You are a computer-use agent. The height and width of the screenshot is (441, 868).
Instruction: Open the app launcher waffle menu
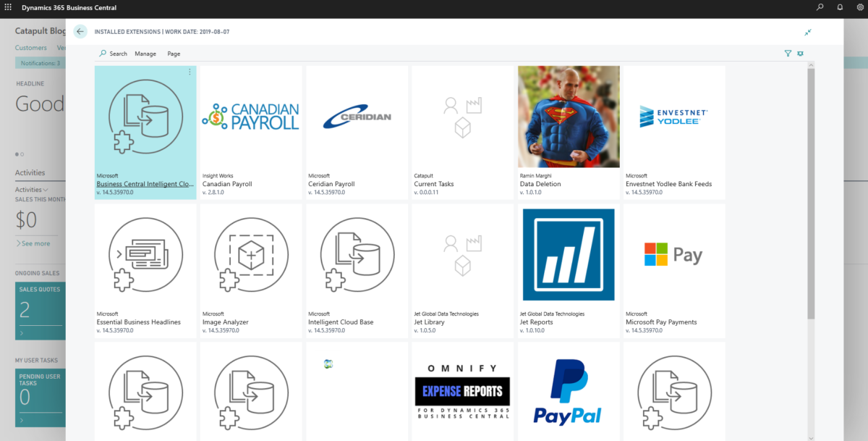click(8, 7)
